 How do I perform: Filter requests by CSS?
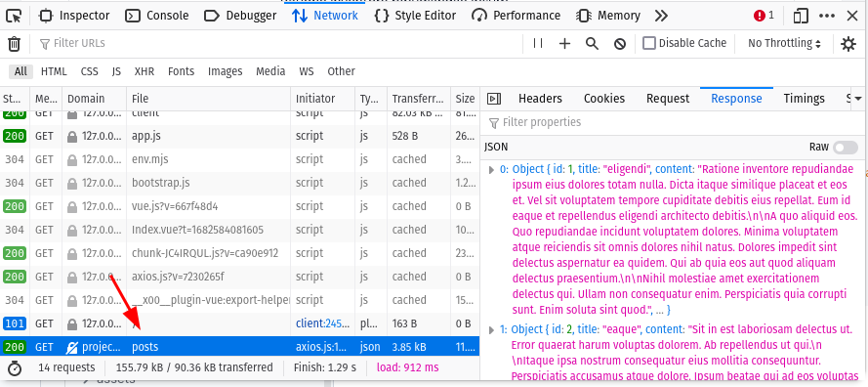coord(89,71)
